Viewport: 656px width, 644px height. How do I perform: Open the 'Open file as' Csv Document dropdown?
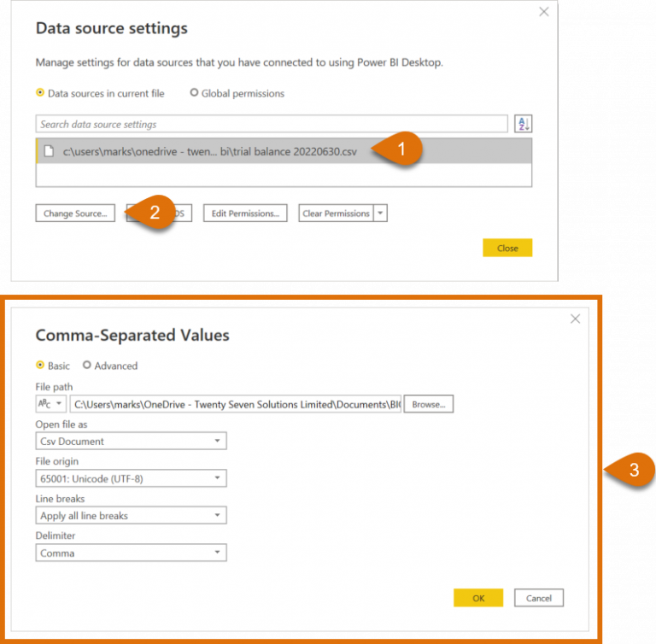click(x=131, y=441)
